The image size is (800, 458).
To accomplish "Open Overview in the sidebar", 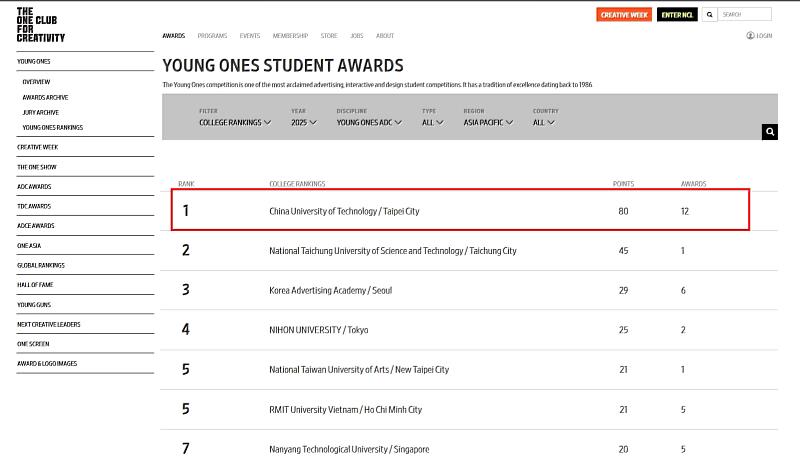I will tap(36, 82).
